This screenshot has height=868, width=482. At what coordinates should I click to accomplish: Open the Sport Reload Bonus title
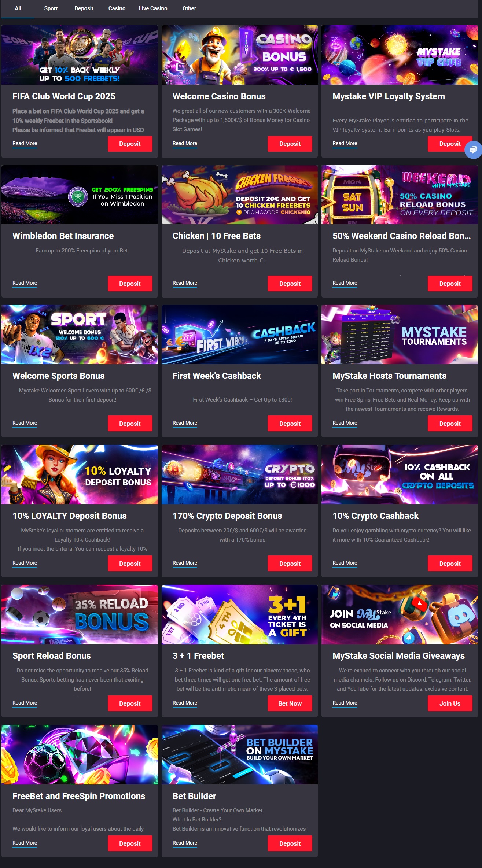click(52, 656)
